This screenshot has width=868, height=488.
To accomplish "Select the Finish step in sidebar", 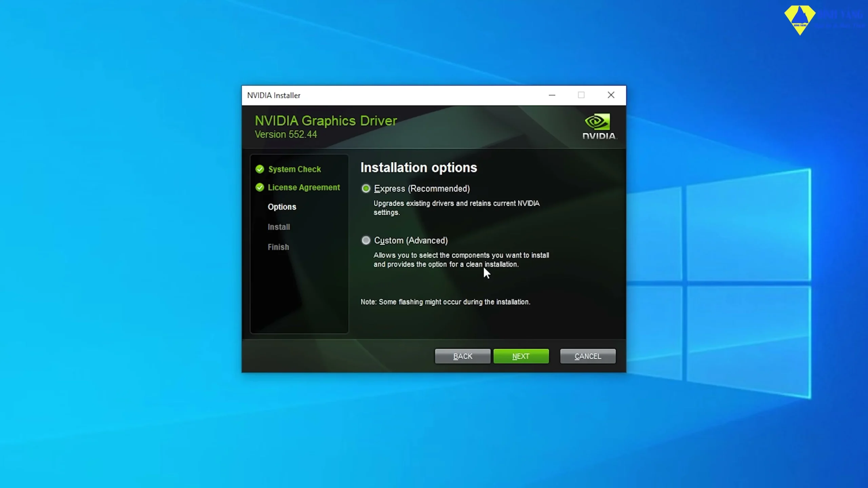I will pyautogui.click(x=278, y=247).
